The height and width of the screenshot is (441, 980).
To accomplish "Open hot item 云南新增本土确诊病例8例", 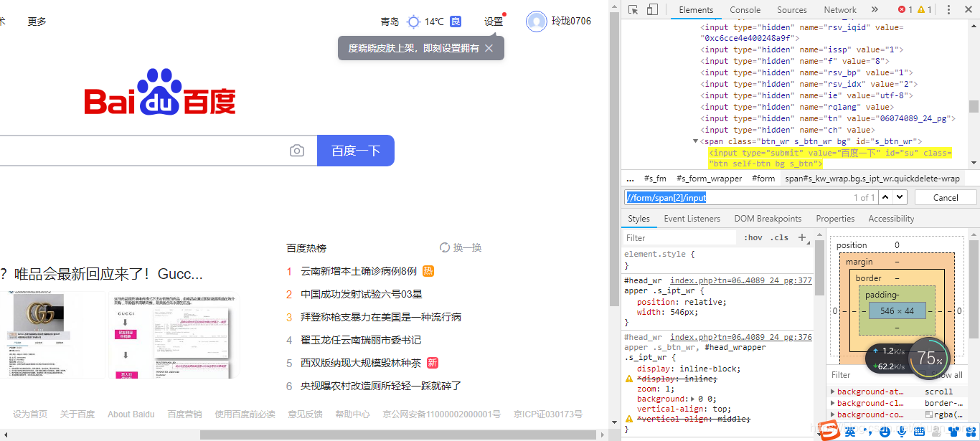I will click(359, 271).
